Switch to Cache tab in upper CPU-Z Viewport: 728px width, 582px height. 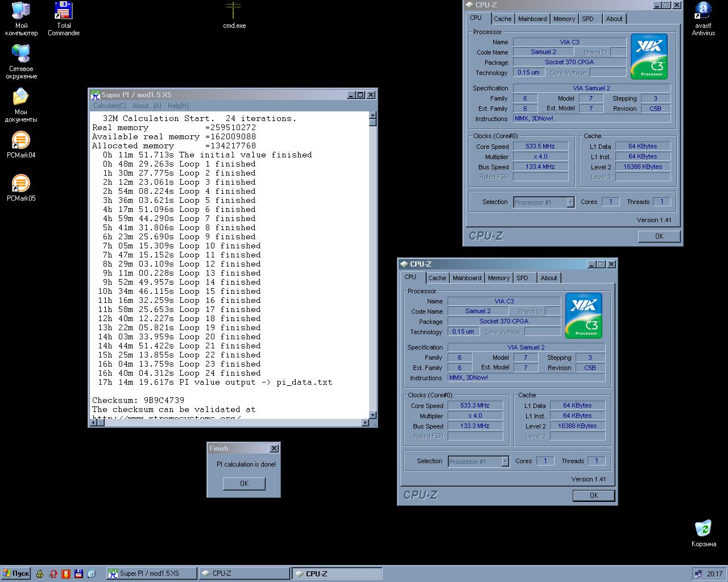click(502, 19)
